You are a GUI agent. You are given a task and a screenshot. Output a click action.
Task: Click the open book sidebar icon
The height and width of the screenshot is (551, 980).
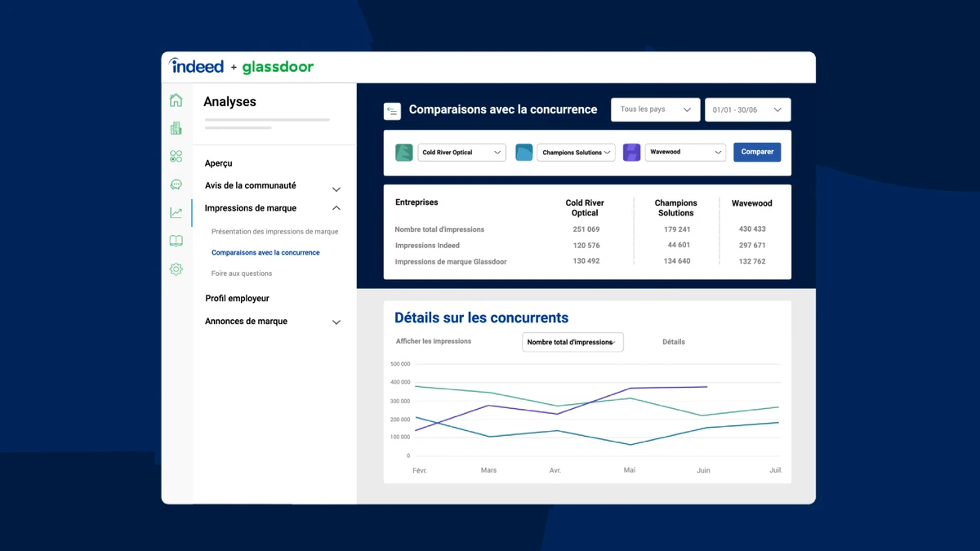(x=176, y=241)
